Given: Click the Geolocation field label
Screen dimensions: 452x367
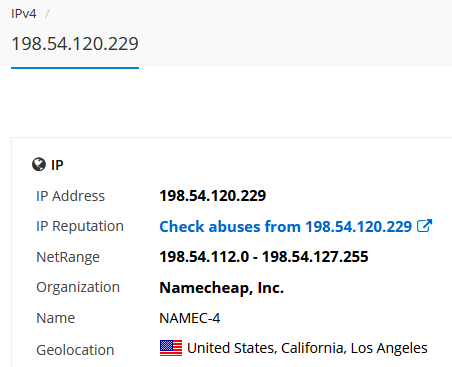Looking at the screenshot, I should pos(75,350).
